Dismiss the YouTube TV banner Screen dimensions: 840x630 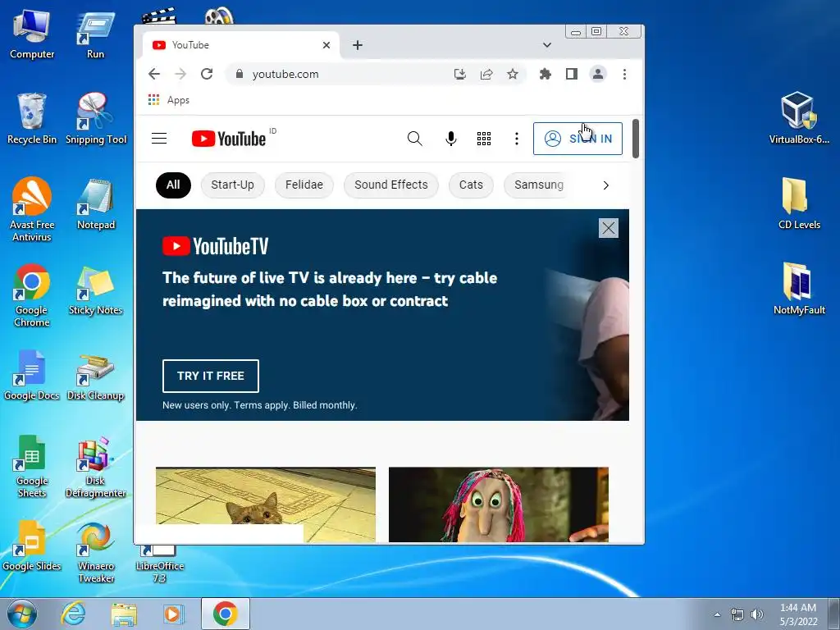pyautogui.click(x=609, y=228)
